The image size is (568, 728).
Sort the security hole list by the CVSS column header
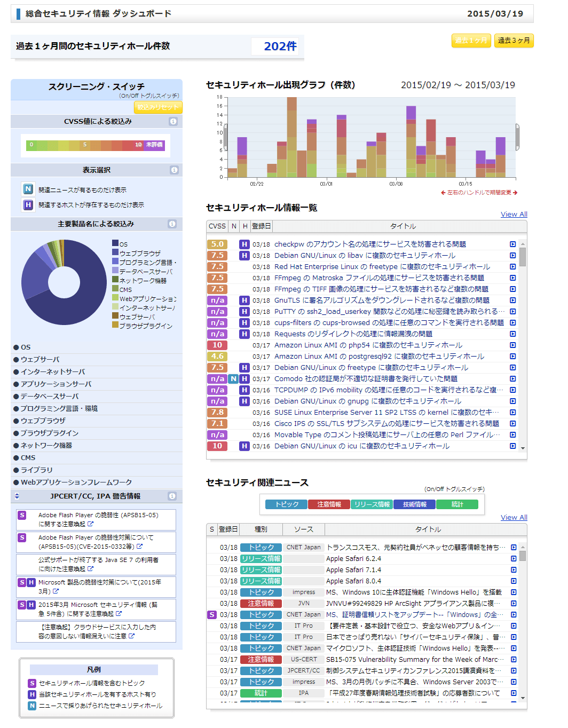217,226
